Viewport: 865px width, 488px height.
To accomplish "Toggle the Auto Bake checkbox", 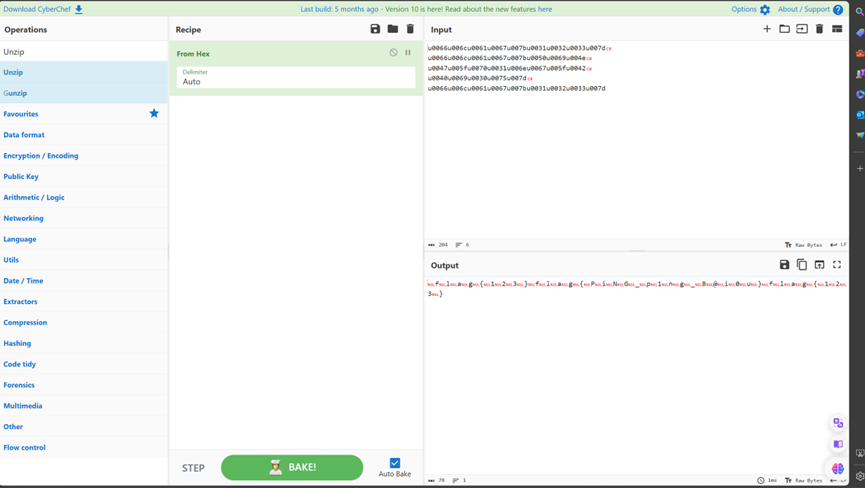I will (x=395, y=463).
